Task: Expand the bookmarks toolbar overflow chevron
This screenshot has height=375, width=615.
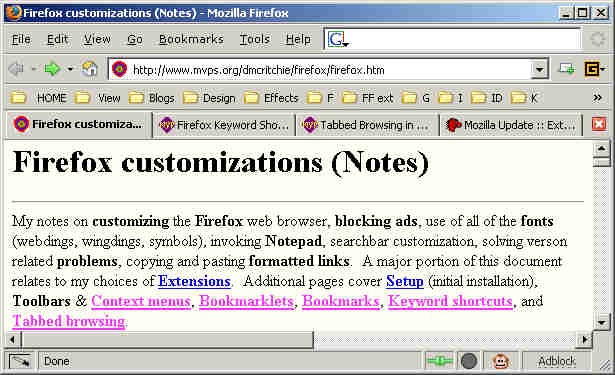Action: 597,97
